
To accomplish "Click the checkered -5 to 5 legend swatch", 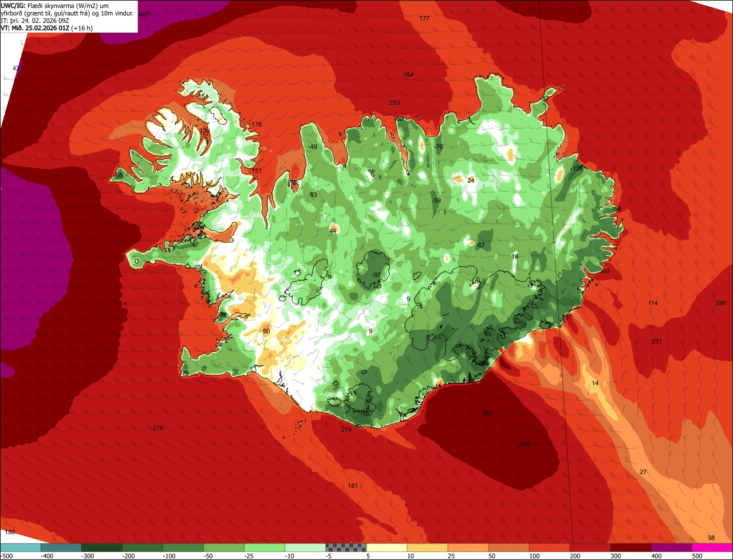I will [x=346, y=547].
